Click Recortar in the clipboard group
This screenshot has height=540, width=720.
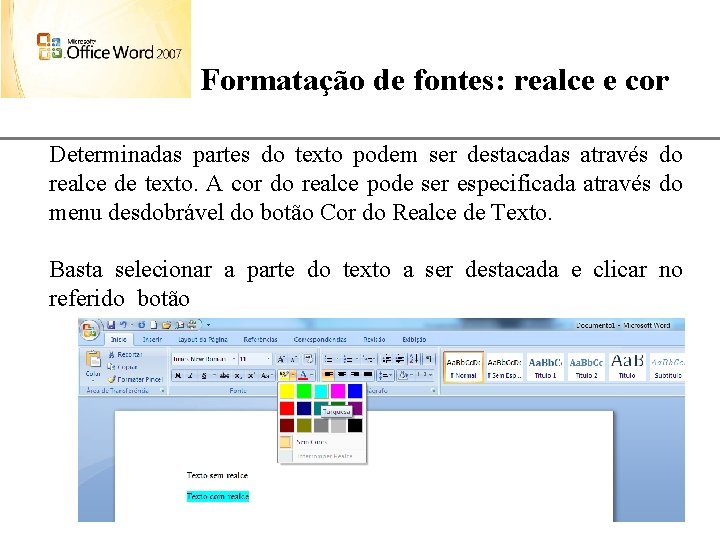(125, 355)
